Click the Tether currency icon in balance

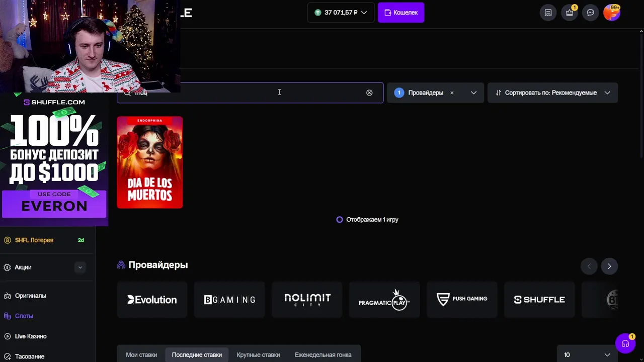click(x=318, y=13)
